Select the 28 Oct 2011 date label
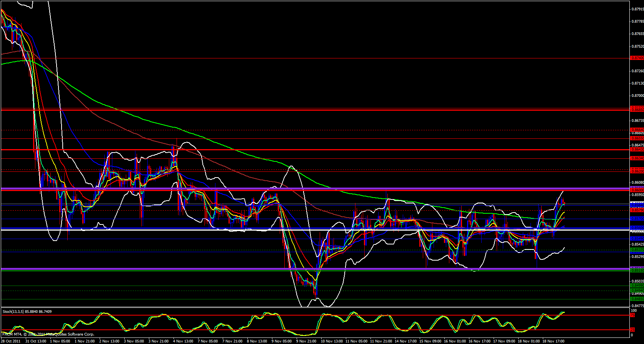Viewport: 644px width, 344px height. pyautogui.click(x=10, y=341)
